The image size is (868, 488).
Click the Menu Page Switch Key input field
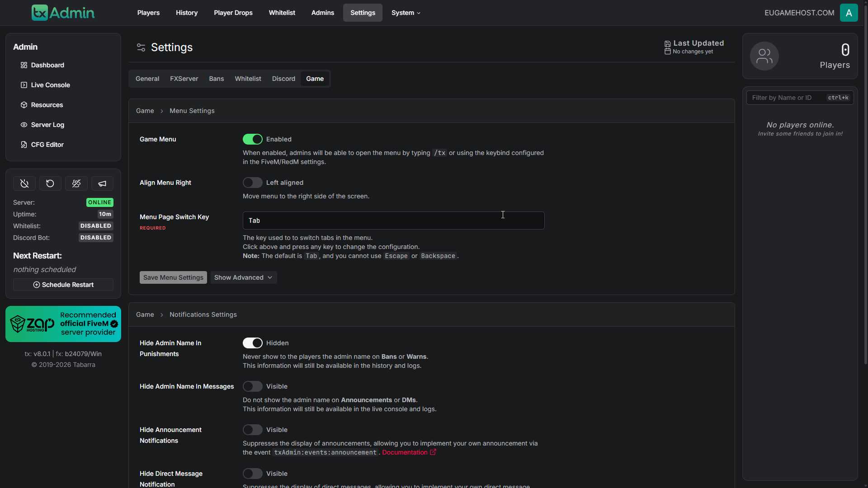[x=393, y=221]
